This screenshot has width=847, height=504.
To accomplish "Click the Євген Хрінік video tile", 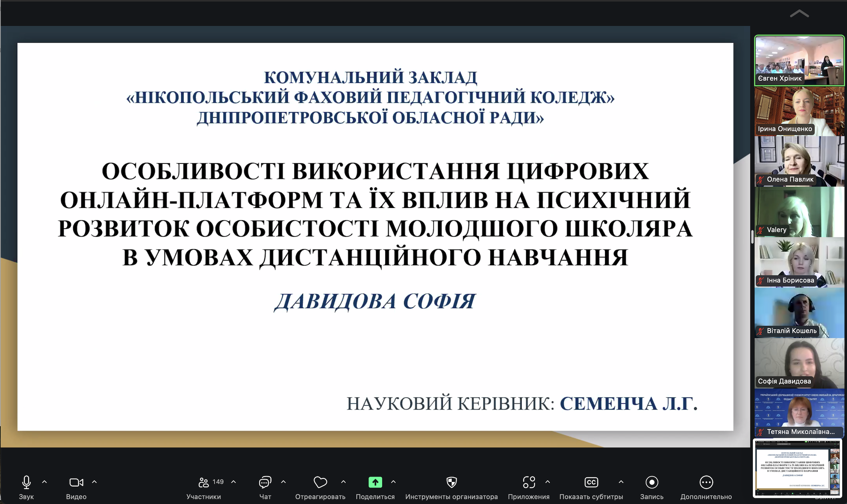I will coord(799,60).
